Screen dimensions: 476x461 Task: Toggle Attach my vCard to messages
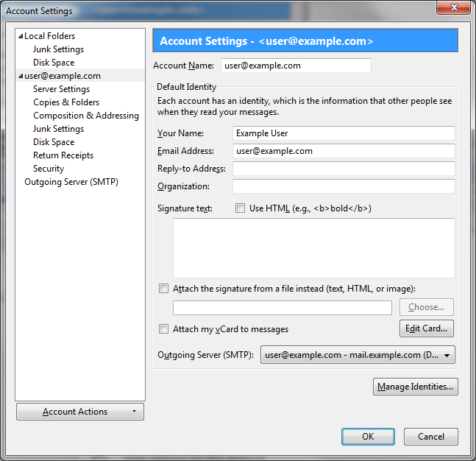point(163,329)
